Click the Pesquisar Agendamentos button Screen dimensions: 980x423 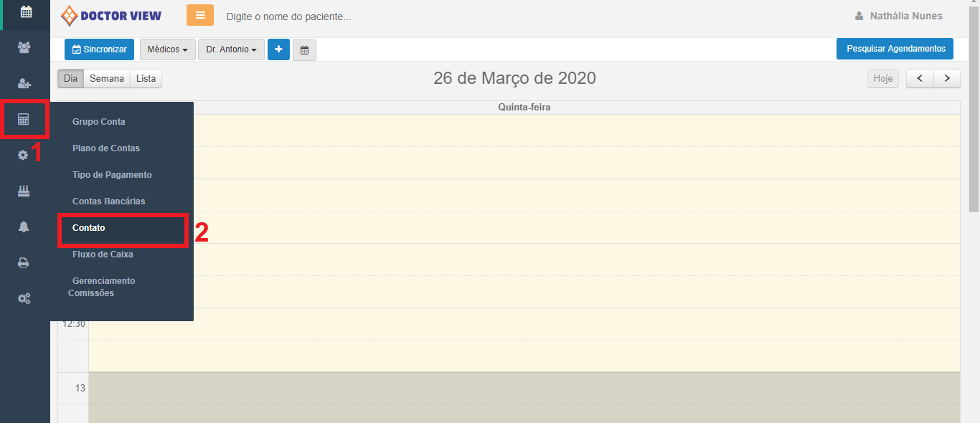click(x=895, y=49)
